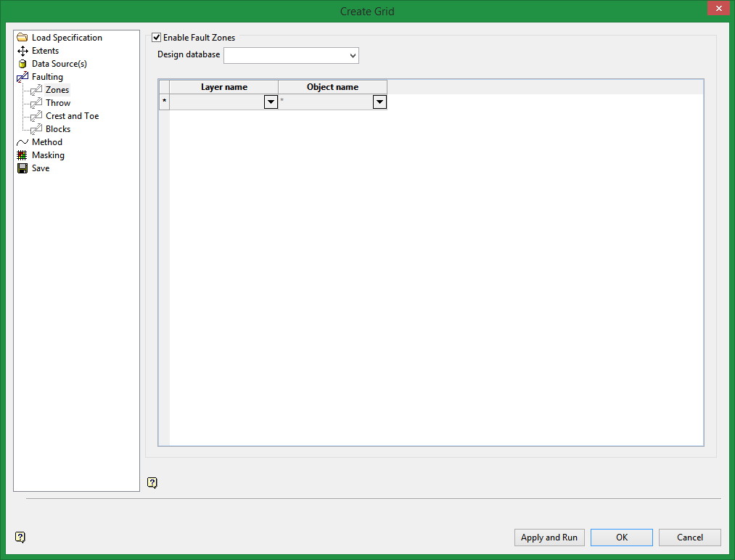The width and height of the screenshot is (735, 560).
Task: Click the Crest and Toe icon
Action: click(x=36, y=116)
